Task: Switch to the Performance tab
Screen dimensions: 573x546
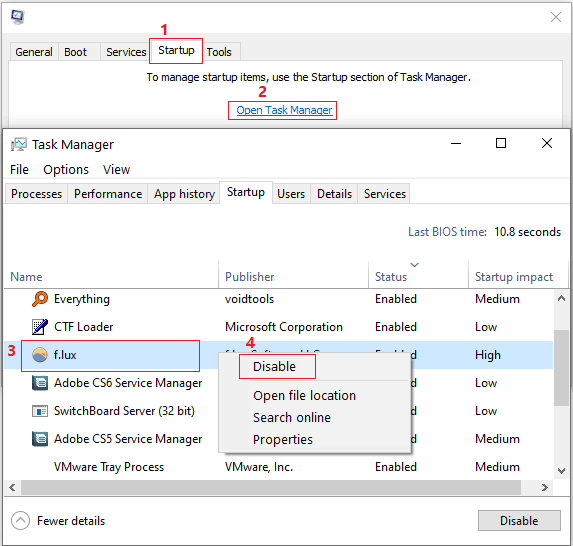Action: [x=108, y=194]
